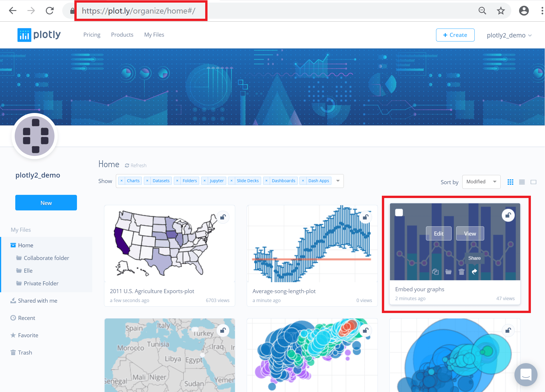The image size is (545, 392).
Task: Select the Embed your graphs checkbox
Action: coord(399,212)
